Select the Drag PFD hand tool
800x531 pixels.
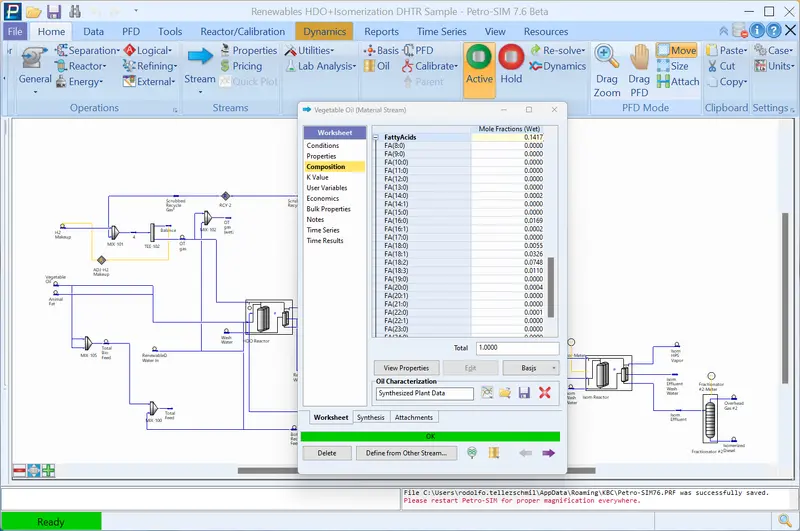[639, 71]
